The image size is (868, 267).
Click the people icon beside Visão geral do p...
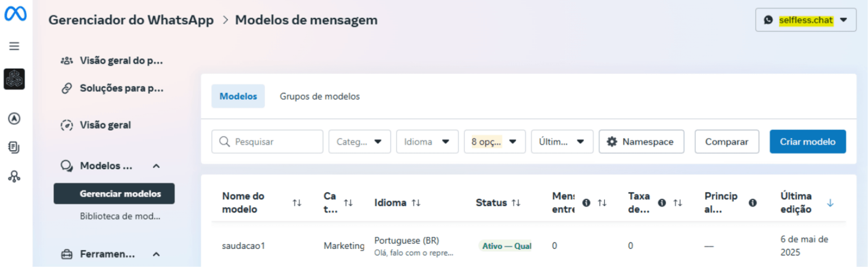click(x=67, y=61)
